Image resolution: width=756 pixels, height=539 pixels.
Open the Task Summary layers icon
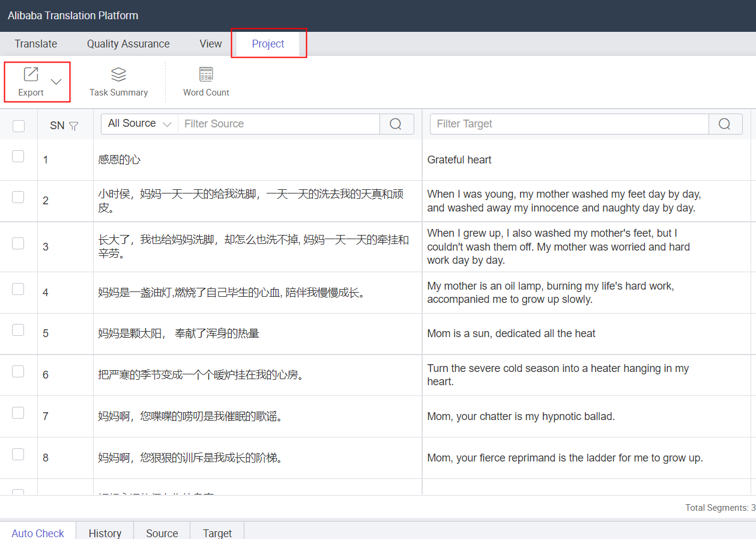click(x=119, y=75)
